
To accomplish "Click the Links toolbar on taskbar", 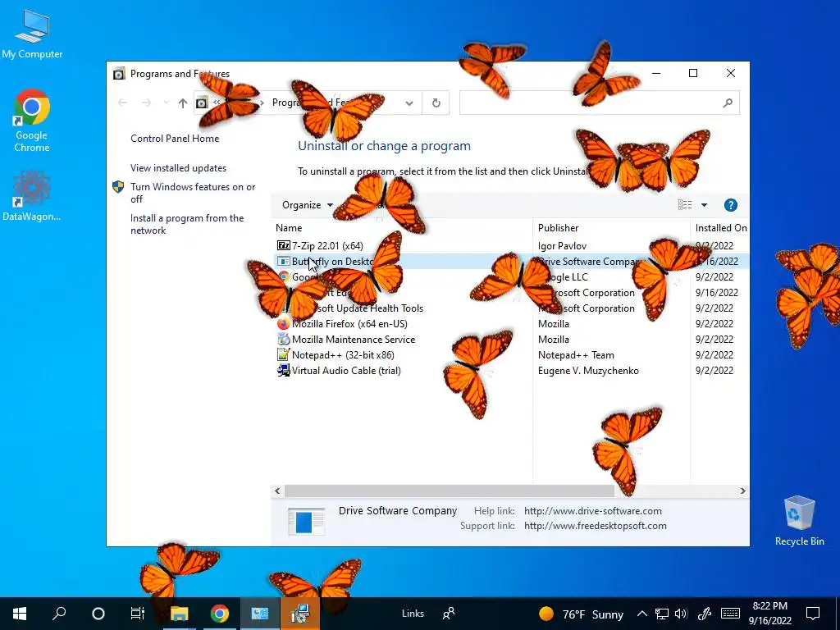I will click(413, 614).
